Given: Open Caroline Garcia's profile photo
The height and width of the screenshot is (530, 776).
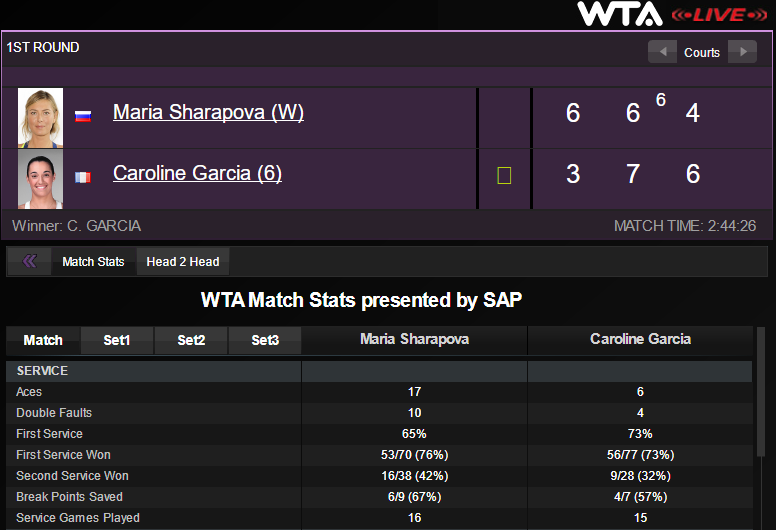Looking at the screenshot, I should coord(41,179).
